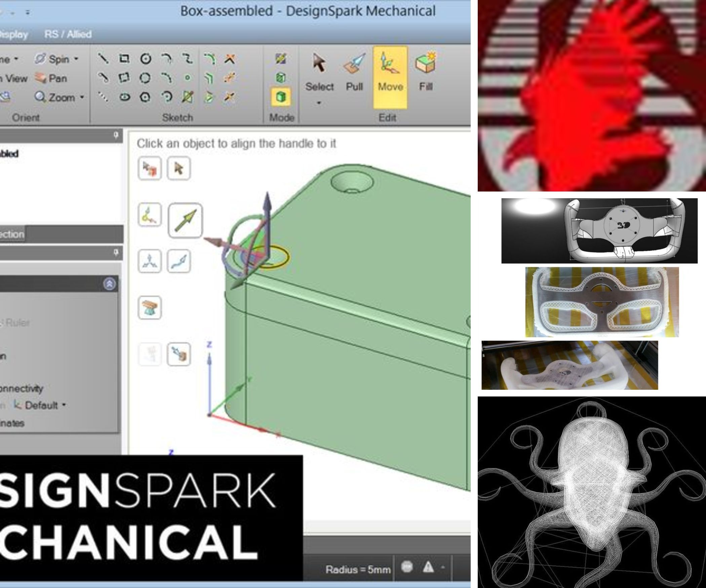Open the octopus wireframe thumbnail
This screenshot has height=588, width=706.
(592, 492)
